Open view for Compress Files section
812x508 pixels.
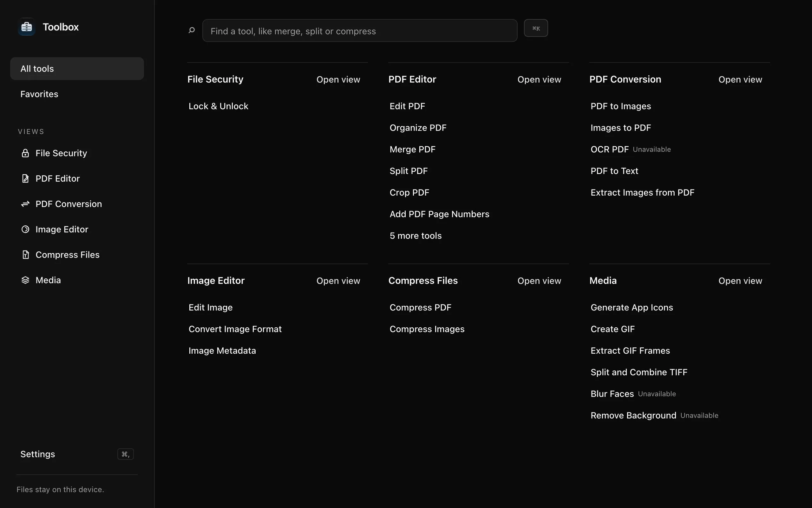(x=539, y=281)
